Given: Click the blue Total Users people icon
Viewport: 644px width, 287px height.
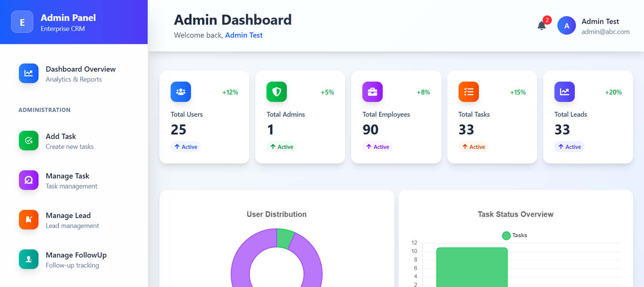Looking at the screenshot, I should (181, 92).
